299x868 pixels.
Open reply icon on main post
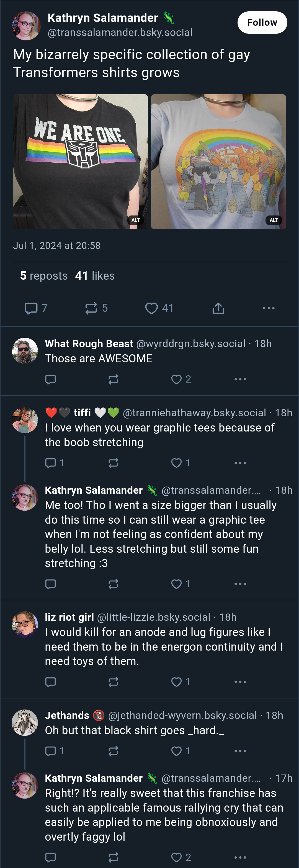(x=36, y=308)
